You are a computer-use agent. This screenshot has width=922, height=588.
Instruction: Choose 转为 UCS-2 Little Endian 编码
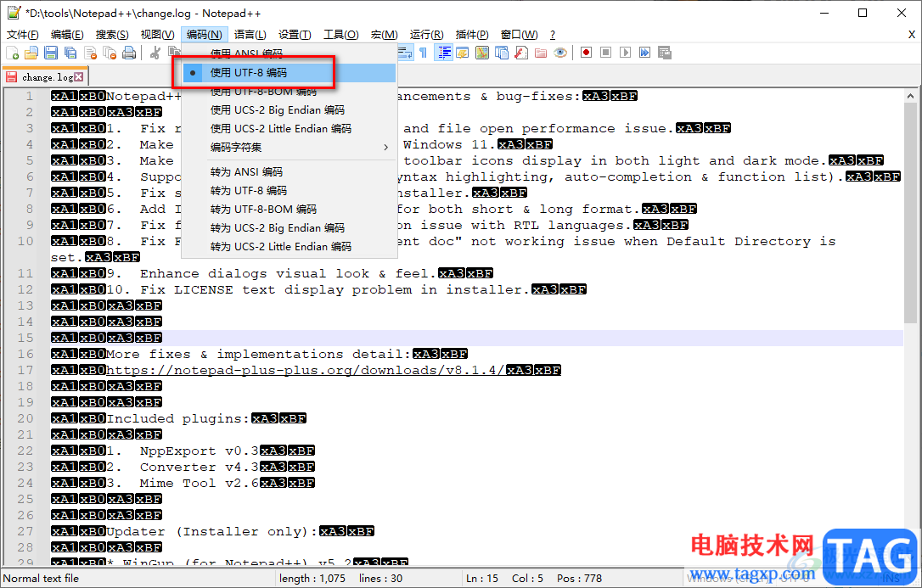289,247
